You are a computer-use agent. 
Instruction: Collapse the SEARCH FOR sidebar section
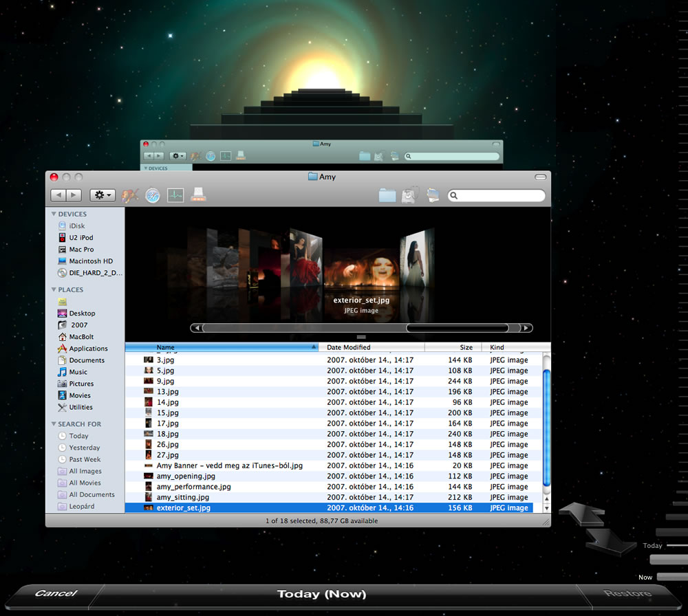[54, 424]
